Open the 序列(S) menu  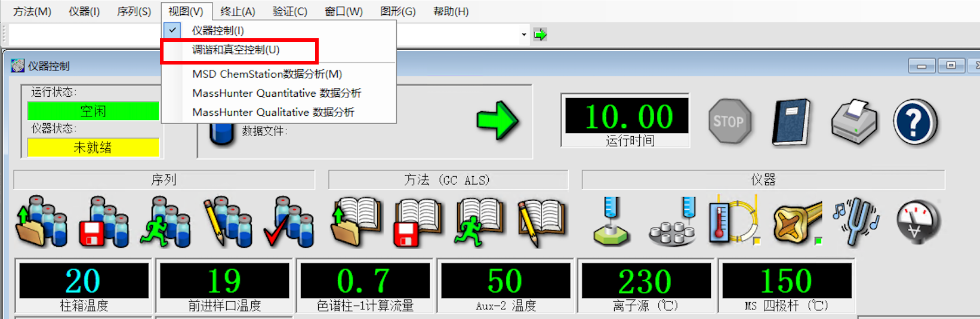pyautogui.click(x=134, y=11)
